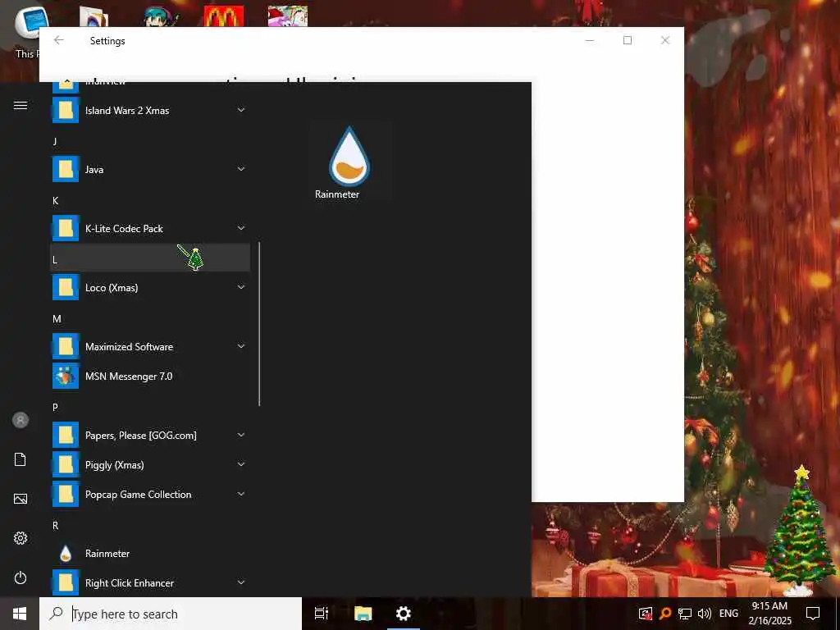
Task: Click the ENG language indicator
Action: click(x=728, y=614)
